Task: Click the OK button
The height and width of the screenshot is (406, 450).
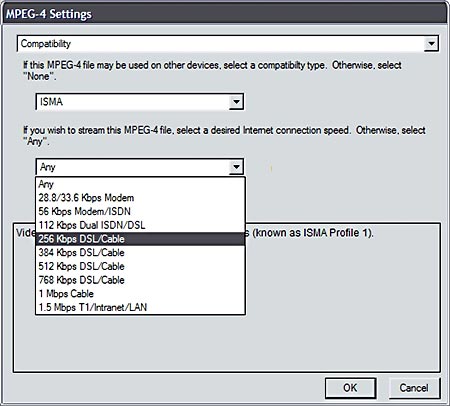Action: coord(351,388)
